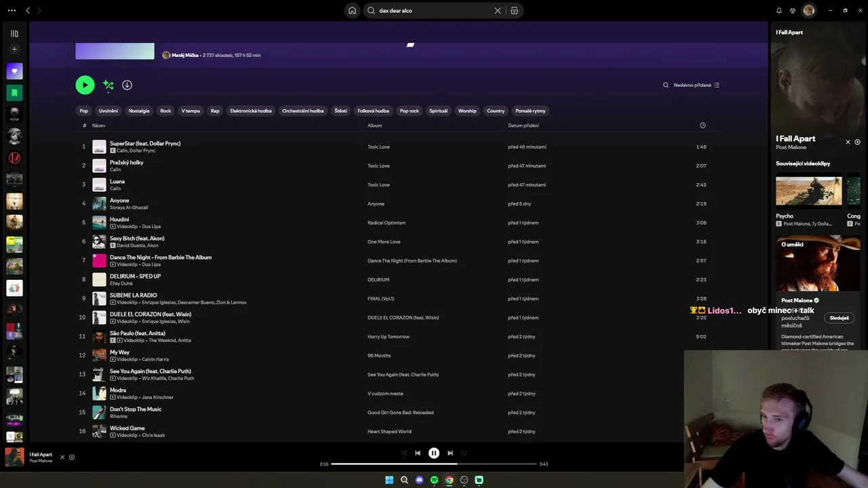Skip to the previous track
The width and height of the screenshot is (868, 488).
(418, 453)
